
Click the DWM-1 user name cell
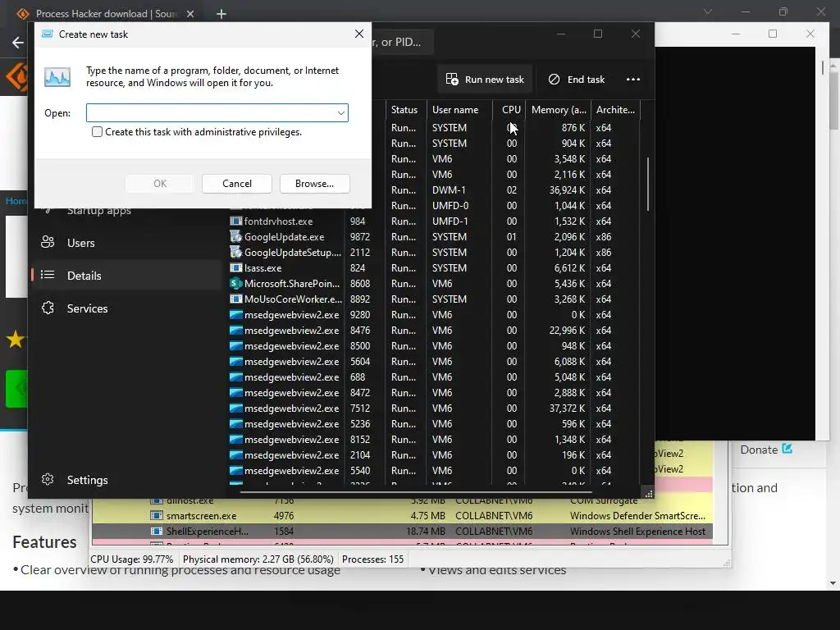point(449,190)
